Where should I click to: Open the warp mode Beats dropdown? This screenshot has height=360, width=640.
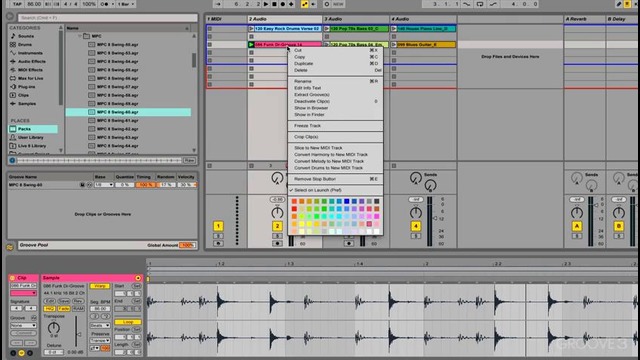pyautogui.click(x=100, y=325)
